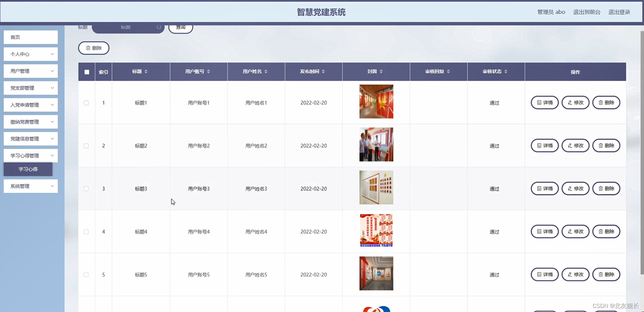Expand the 党支部管理 sidebar menu
The width and height of the screenshot is (644, 312).
point(31,88)
